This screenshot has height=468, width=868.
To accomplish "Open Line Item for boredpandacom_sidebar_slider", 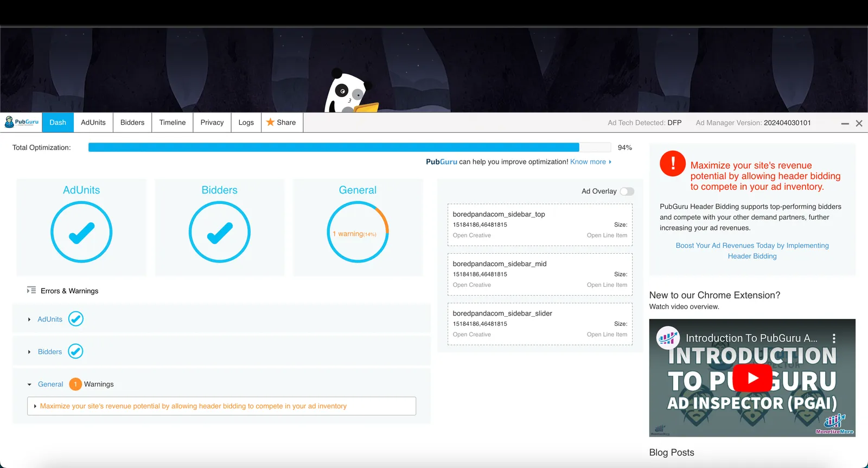I will click(x=607, y=335).
